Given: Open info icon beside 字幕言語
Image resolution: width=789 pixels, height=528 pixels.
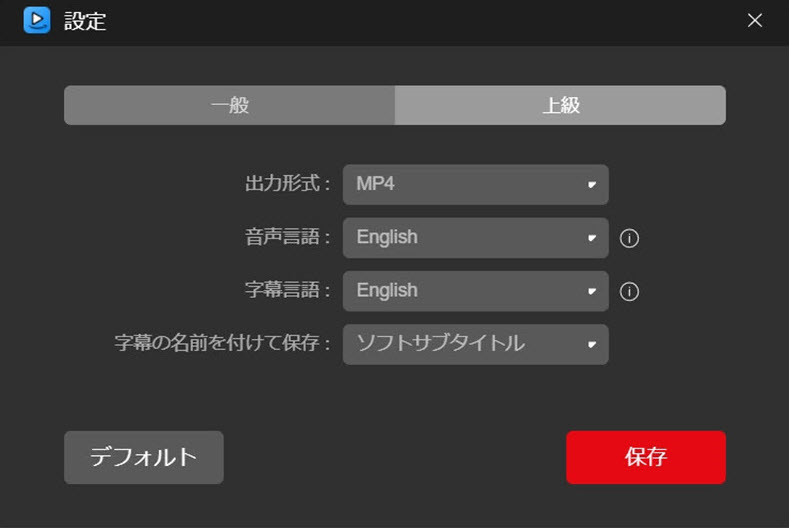Looking at the screenshot, I should tap(629, 291).
